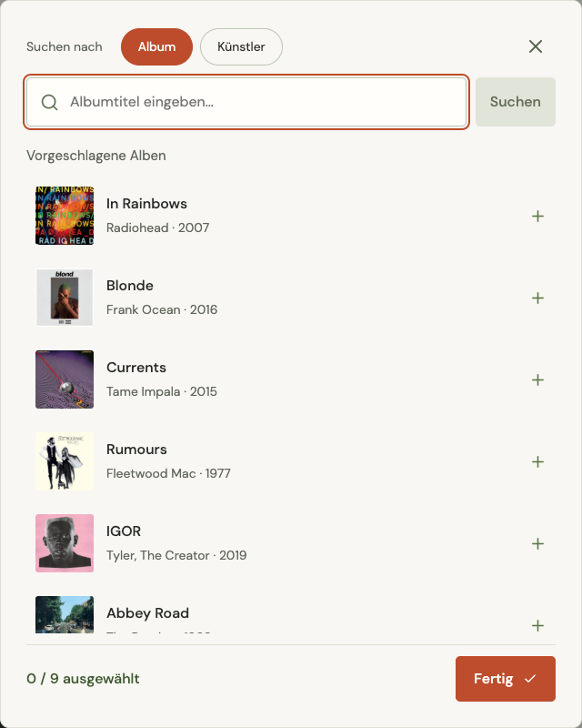The height and width of the screenshot is (728, 582).
Task: Select the Blonde title text
Action: point(130,286)
